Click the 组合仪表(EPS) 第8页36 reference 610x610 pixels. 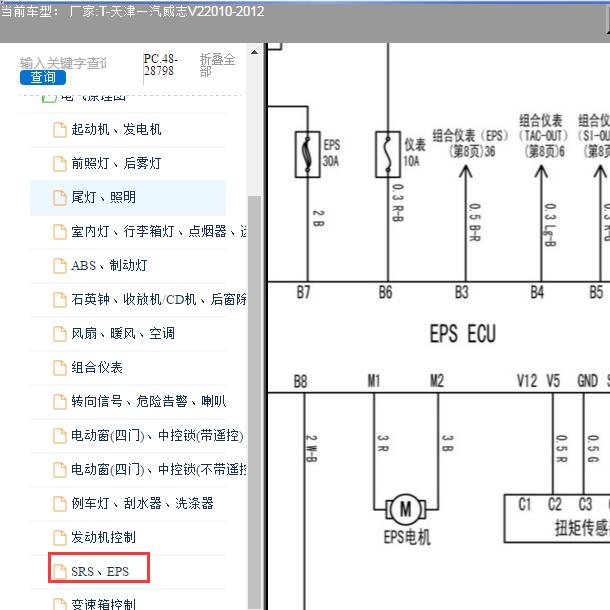471,143
